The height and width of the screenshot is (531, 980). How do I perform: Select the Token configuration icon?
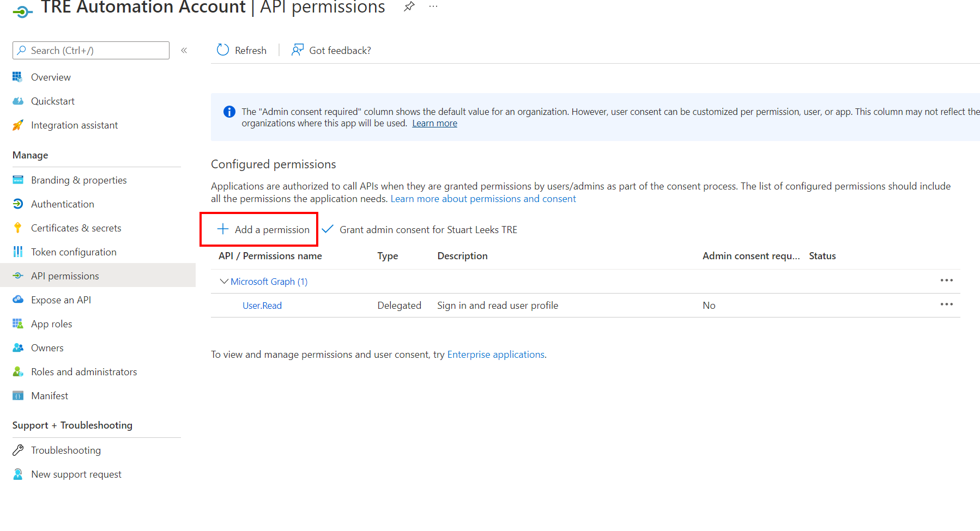click(18, 252)
